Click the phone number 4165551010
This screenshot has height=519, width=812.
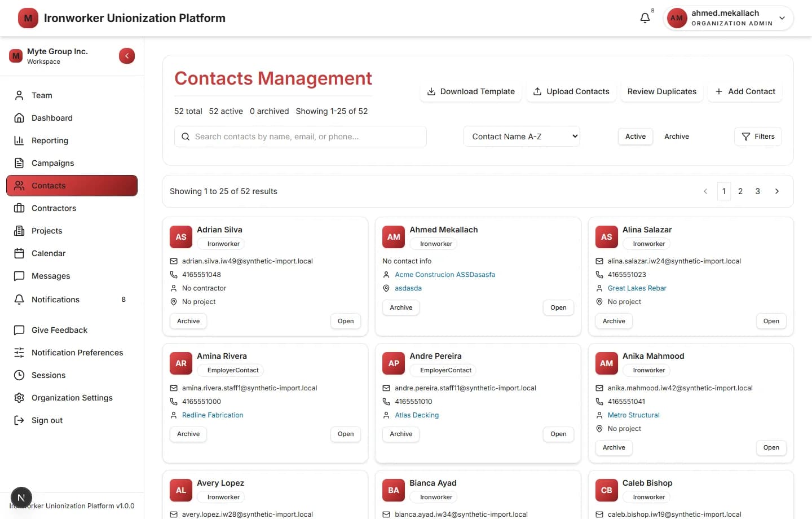[413, 402]
